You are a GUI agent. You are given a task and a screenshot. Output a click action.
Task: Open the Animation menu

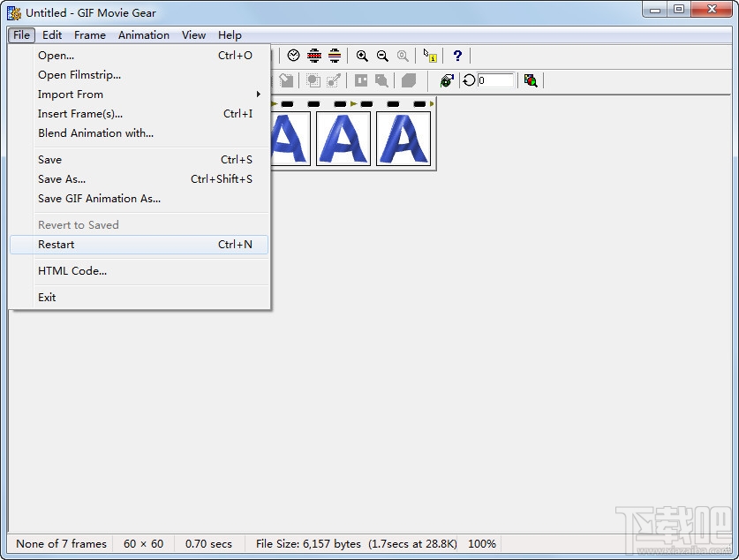[x=144, y=34]
